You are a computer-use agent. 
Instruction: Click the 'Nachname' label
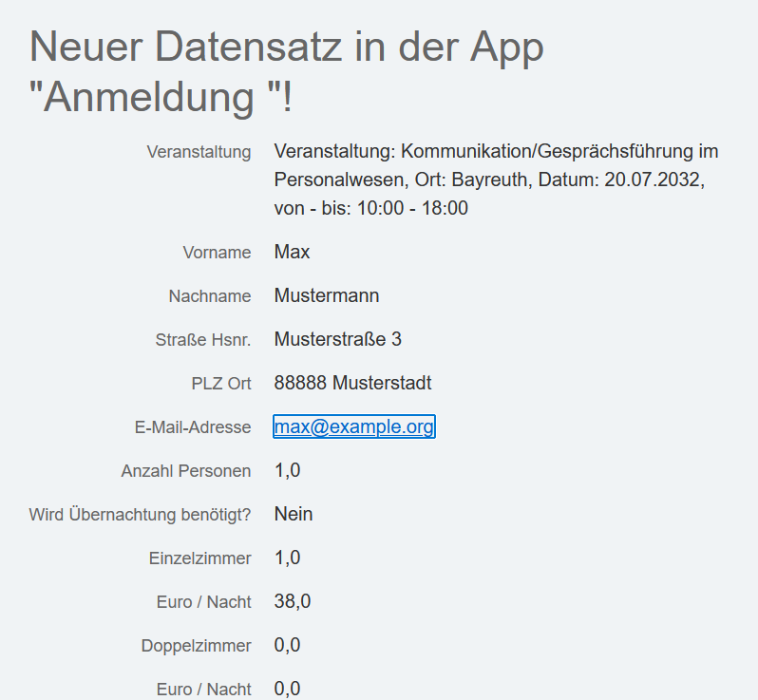point(210,295)
